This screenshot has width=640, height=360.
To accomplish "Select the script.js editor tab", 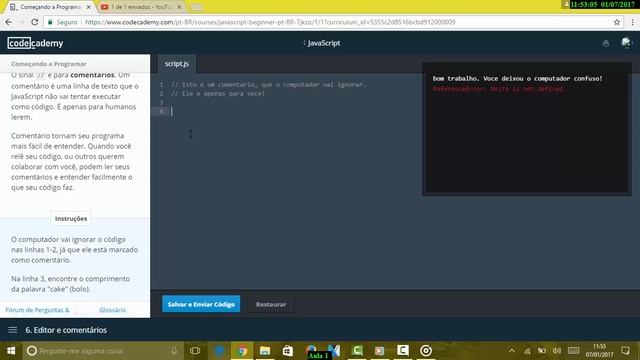I will tap(177, 64).
